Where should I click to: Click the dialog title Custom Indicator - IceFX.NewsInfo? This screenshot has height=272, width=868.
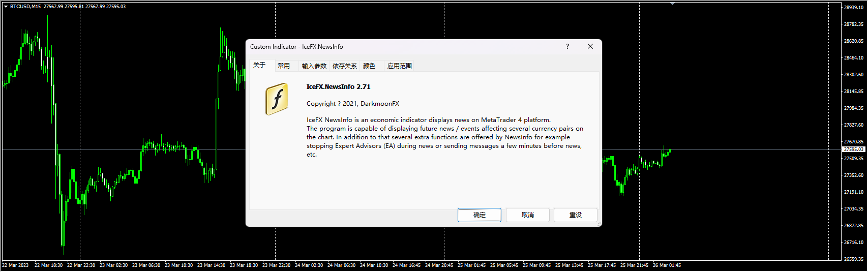click(x=296, y=47)
